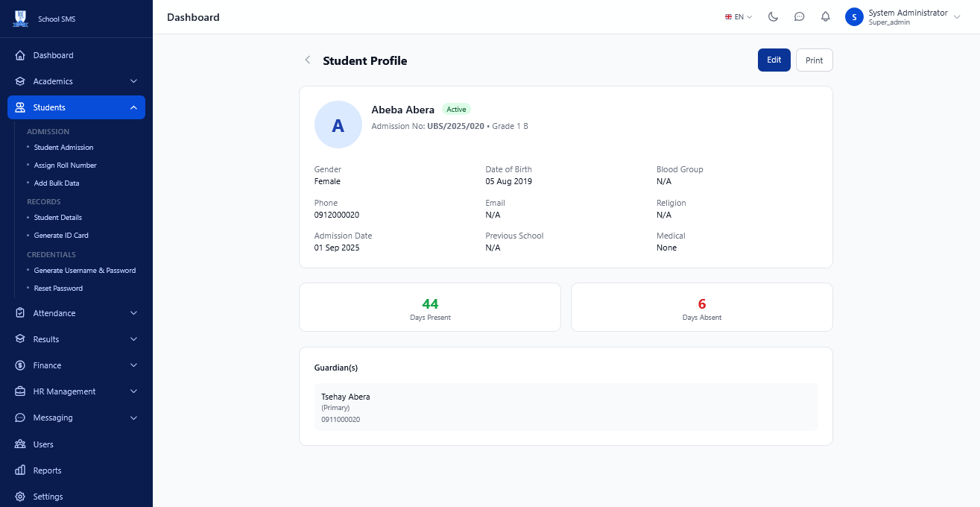
Task: Open Student Details submenu item
Action: (58, 218)
